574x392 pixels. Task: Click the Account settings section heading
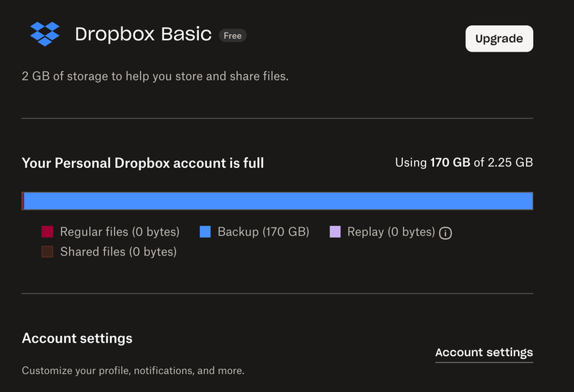(77, 338)
